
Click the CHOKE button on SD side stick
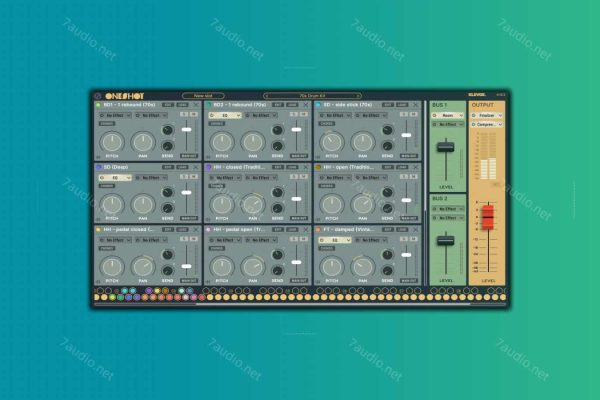[x=327, y=124]
